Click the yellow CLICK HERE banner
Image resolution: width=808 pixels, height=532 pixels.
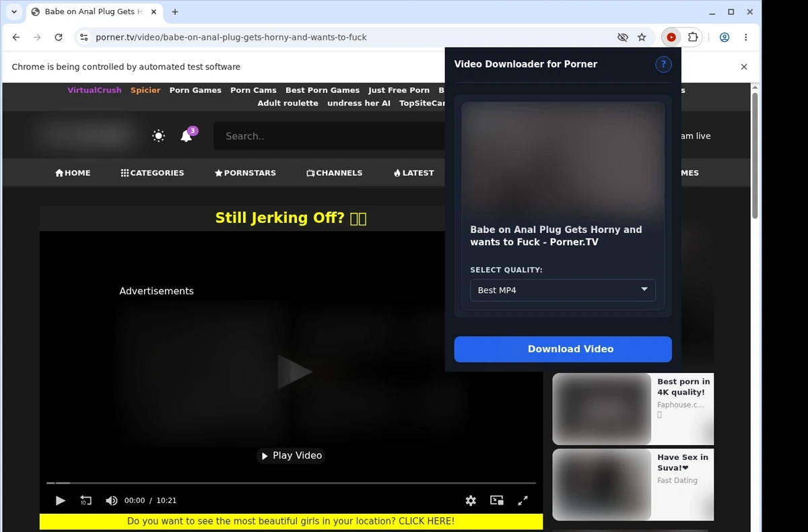291,521
